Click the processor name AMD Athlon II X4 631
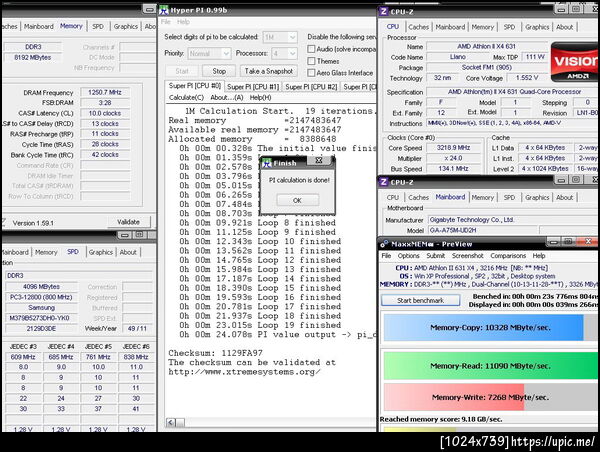The image size is (600, 452). (486, 46)
